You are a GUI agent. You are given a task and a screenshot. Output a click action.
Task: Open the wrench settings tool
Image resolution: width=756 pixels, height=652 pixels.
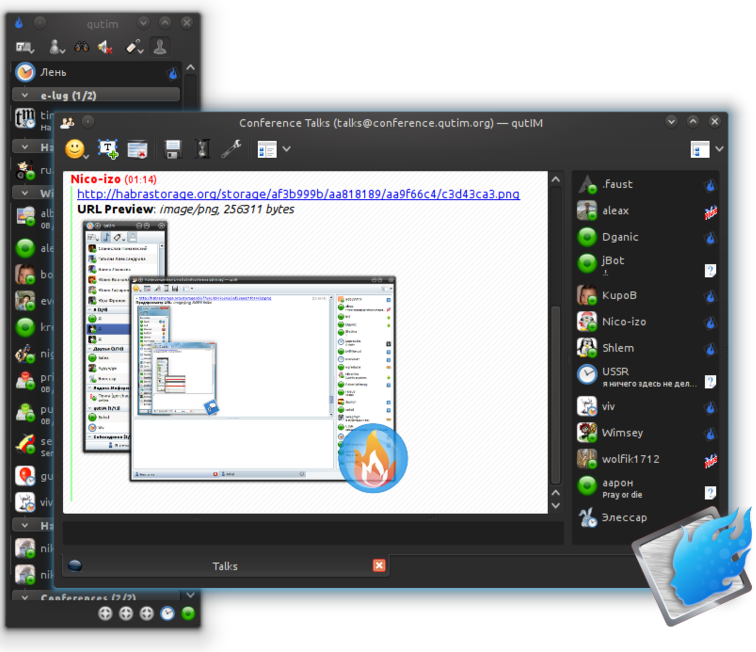coord(231,149)
